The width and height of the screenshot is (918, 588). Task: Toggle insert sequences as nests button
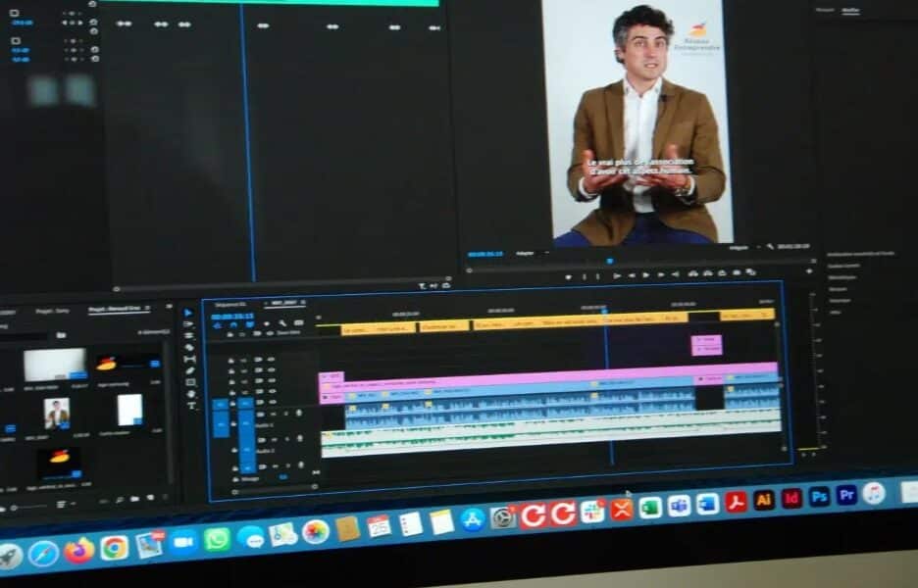click(217, 325)
